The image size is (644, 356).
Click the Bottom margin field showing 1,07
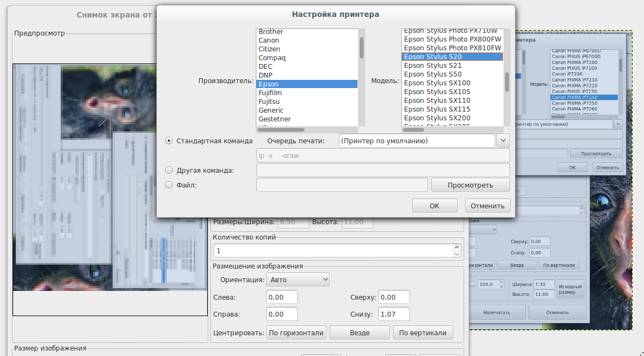click(x=394, y=314)
